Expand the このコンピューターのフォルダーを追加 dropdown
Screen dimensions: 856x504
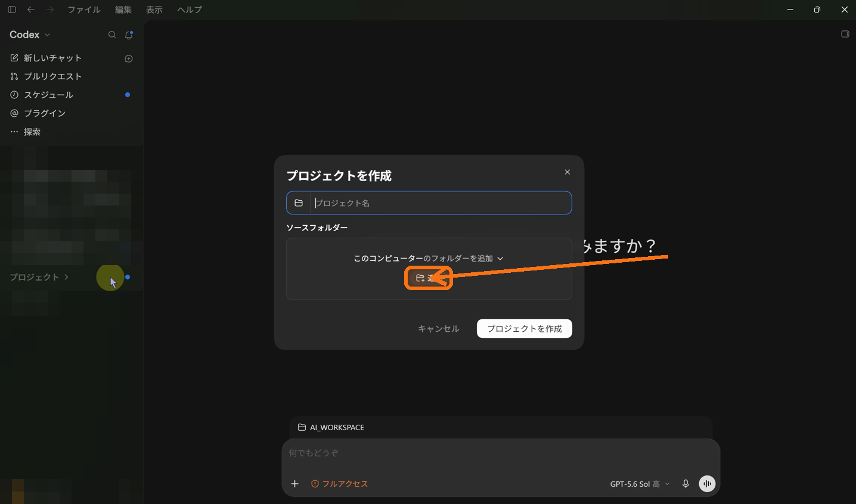429,259
